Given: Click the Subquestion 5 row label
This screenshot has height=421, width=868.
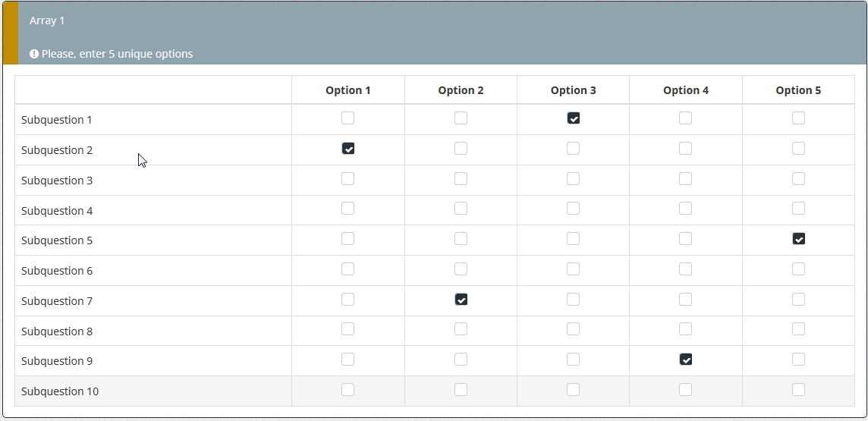Looking at the screenshot, I should click(x=57, y=240).
